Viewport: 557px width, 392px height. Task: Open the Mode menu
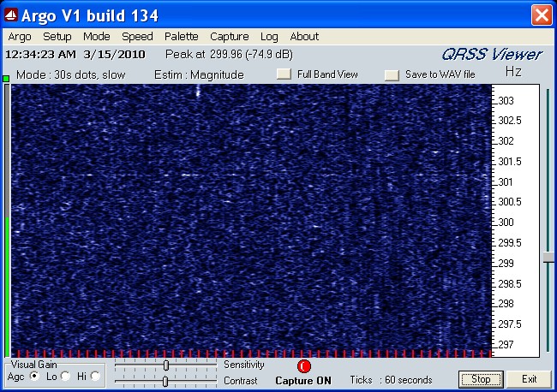pyautogui.click(x=96, y=37)
